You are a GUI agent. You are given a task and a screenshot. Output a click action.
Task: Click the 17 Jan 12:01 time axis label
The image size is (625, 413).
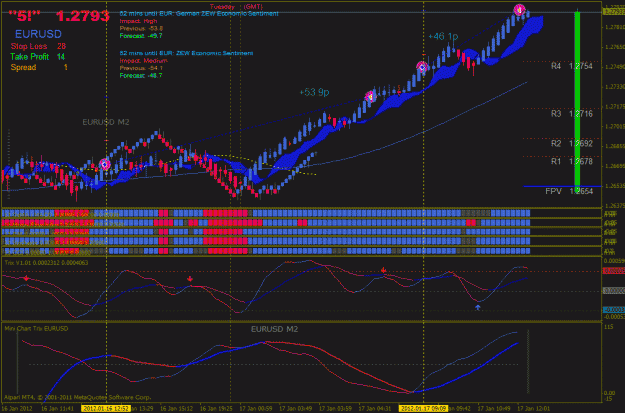533,409
